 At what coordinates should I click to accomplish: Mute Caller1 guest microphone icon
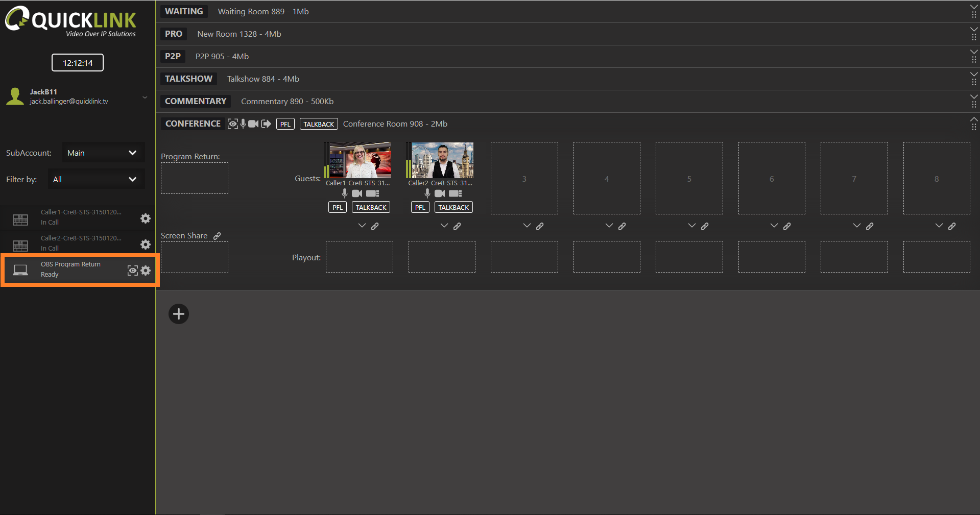click(345, 193)
